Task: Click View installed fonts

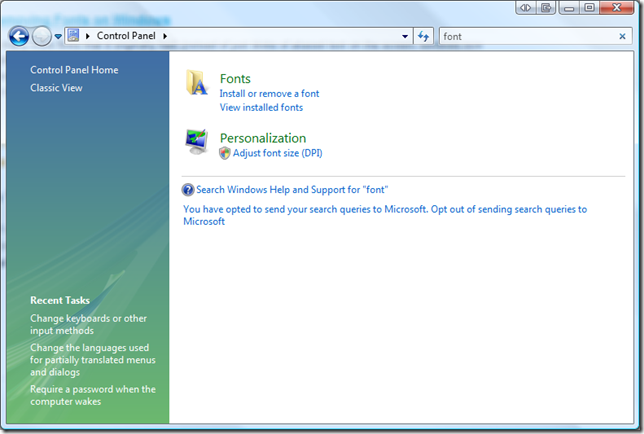Action: click(x=261, y=108)
